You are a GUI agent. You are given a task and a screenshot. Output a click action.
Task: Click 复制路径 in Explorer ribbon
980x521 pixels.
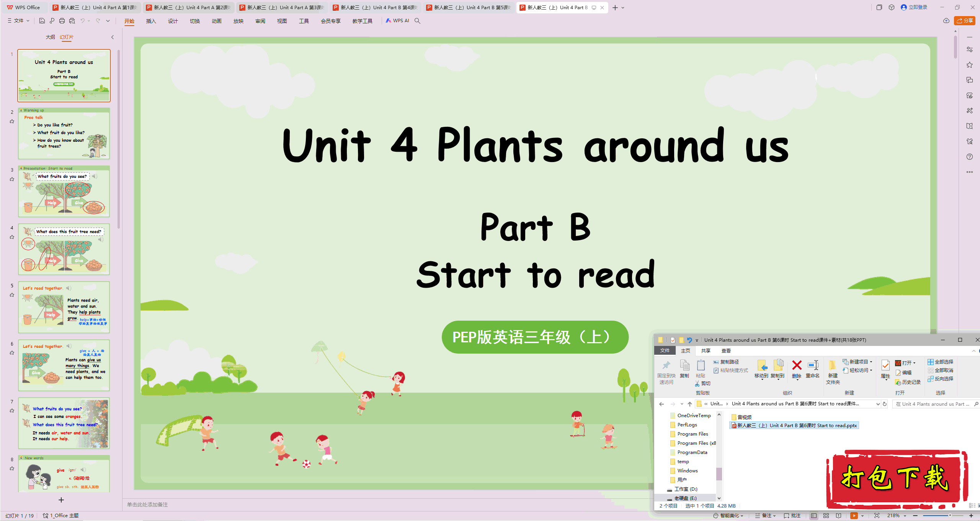pyautogui.click(x=726, y=362)
